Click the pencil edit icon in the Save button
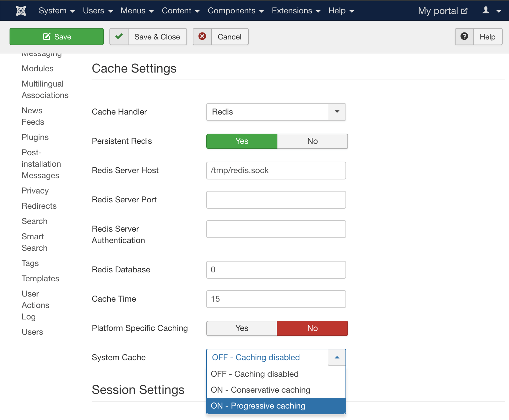Screen dimensions: 509x420 click(x=47, y=37)
